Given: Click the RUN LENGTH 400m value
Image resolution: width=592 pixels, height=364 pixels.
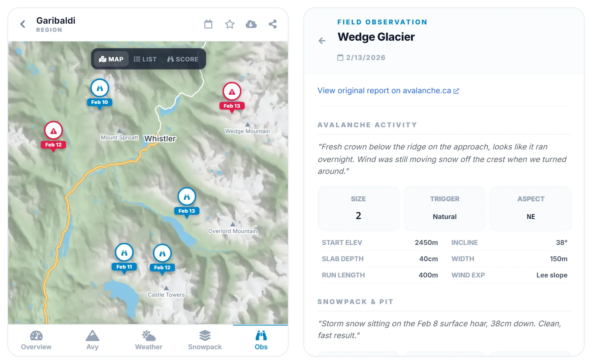Looking at the screenshot, I should [x=428, y=275].
